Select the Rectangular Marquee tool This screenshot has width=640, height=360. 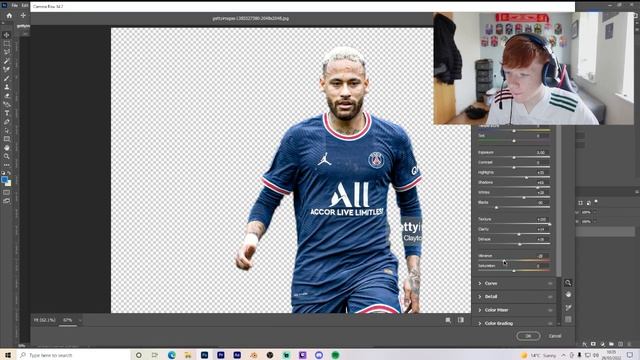(x=7, y=44)
